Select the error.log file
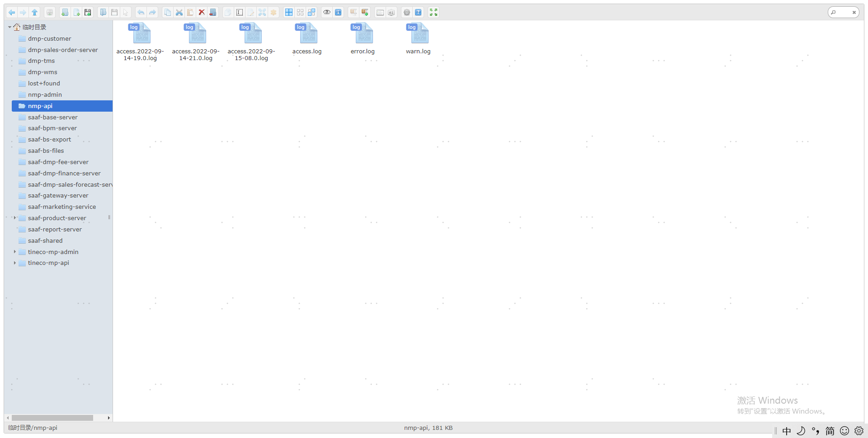 pyautogui.click(x=363, y=38)
